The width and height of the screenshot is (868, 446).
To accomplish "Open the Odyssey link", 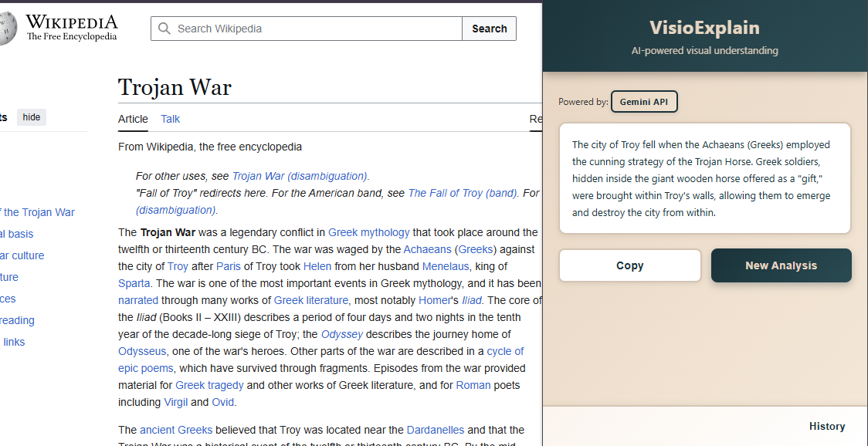I will click(x=342, y=335).
